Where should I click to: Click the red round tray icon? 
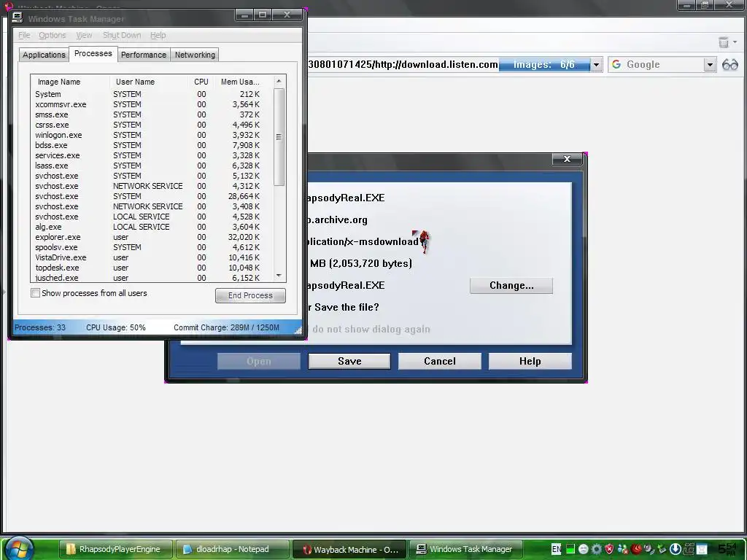[636, 549]
